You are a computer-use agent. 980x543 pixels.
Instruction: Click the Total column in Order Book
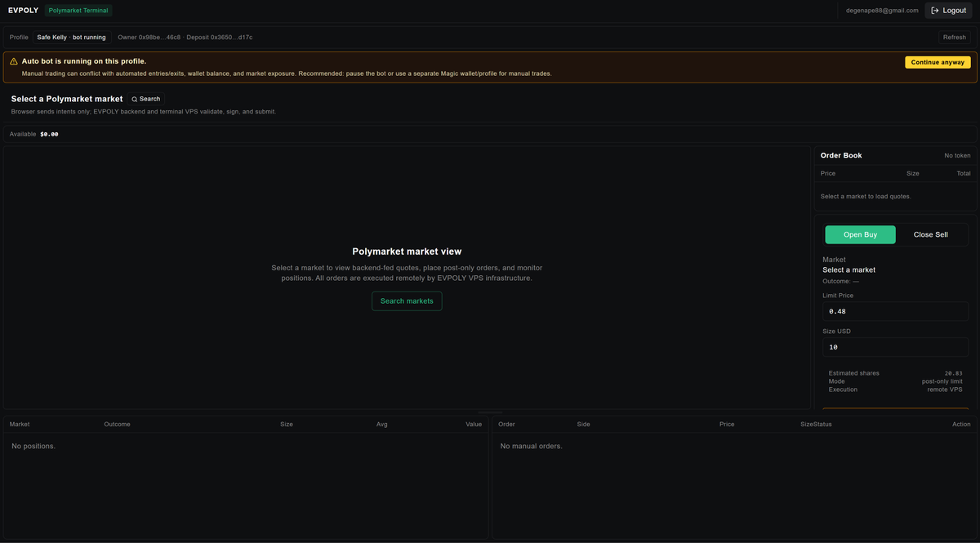[964, 173]
